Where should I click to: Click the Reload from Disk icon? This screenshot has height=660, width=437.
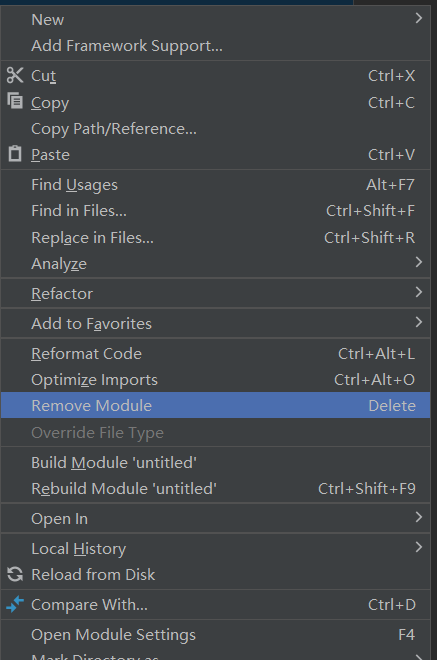point(15,574)
